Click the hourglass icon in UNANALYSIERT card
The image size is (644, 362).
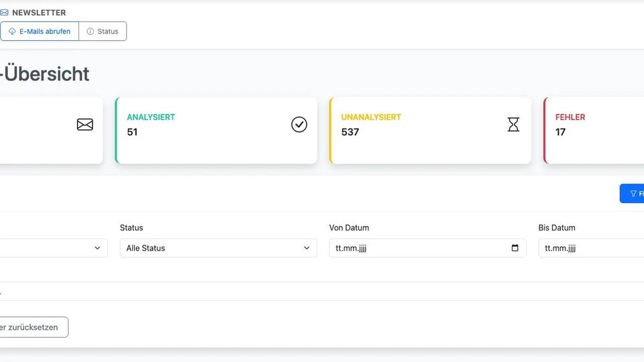[513, 125]
